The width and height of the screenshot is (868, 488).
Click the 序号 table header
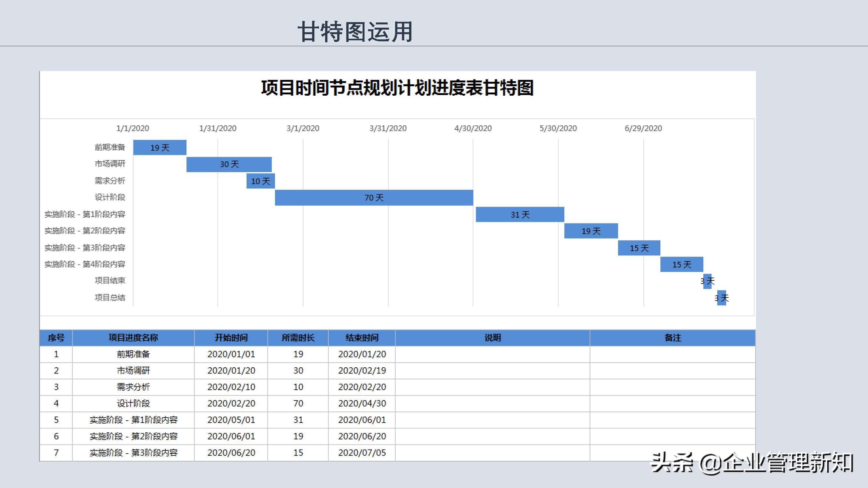tap(56, 337)
